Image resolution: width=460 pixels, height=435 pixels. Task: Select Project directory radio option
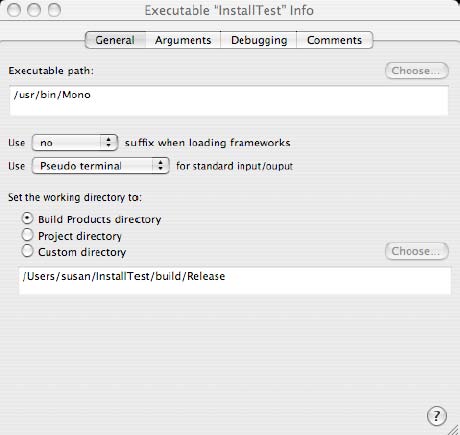click(27, 235)
